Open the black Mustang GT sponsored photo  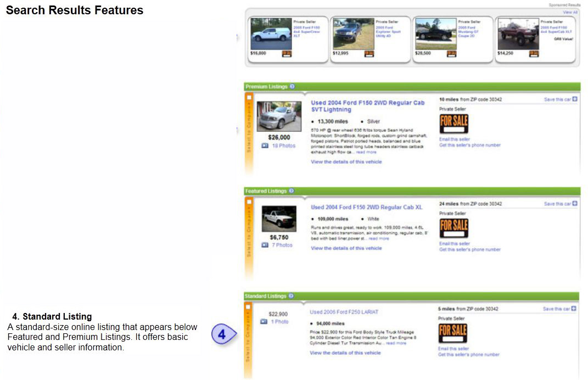(x=436, y=33)
